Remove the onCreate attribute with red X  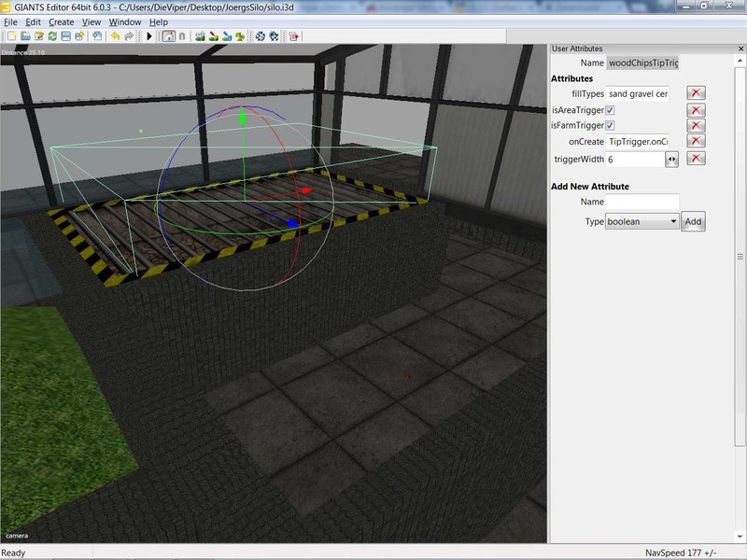coord(696,141)
